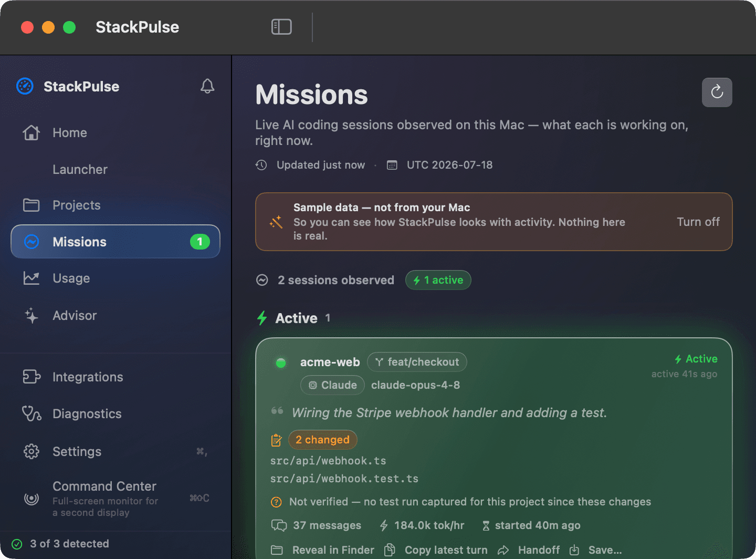756x559 pixels.
Task: Click the Not verified question mark icon
Action: [x=276, y=502]
